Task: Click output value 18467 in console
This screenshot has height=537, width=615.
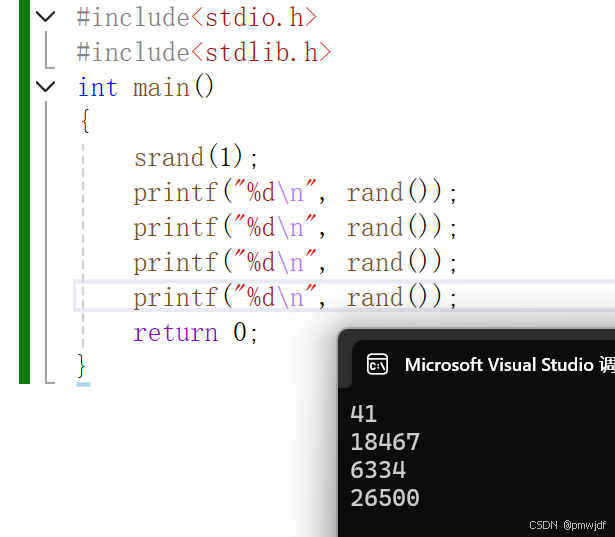Action: pyautogui.click(x=385, y=442)
